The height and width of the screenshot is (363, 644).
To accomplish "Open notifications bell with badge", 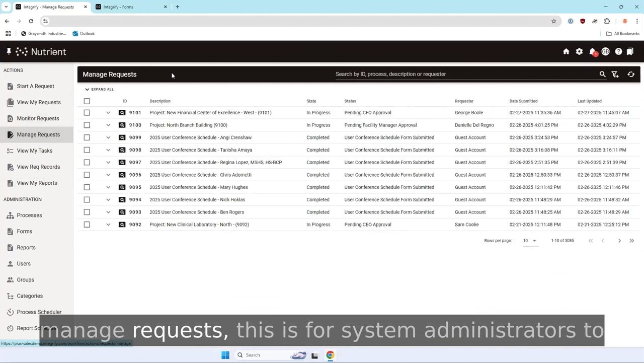I will click(x=593, y=52).
